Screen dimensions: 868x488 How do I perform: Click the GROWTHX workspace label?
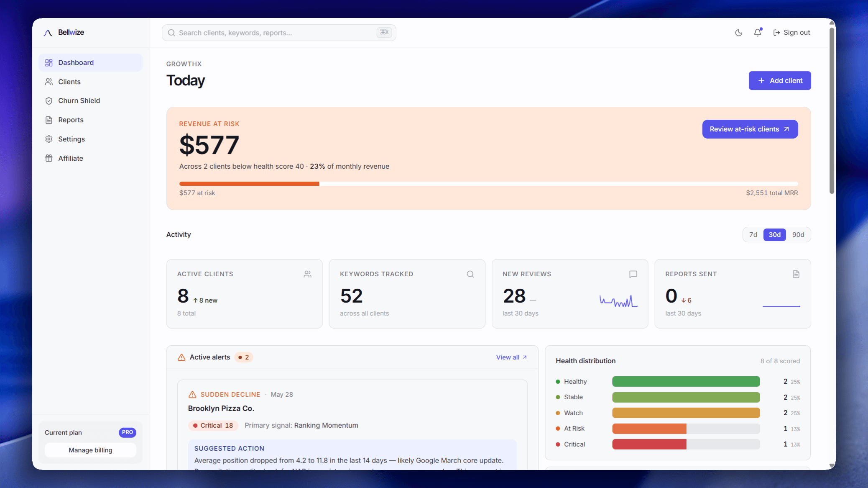pyautogui.click(x=184, y=64)
